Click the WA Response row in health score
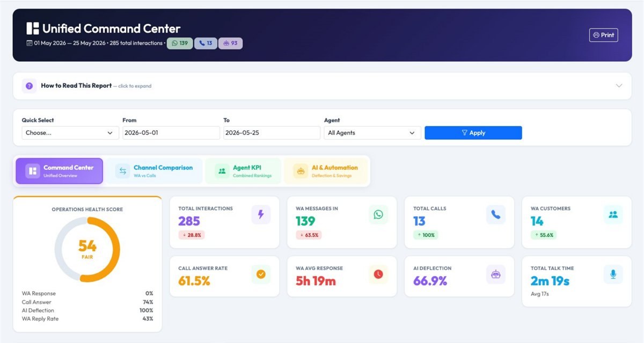This screenshot has height=343, width=644. coord(87,294)
